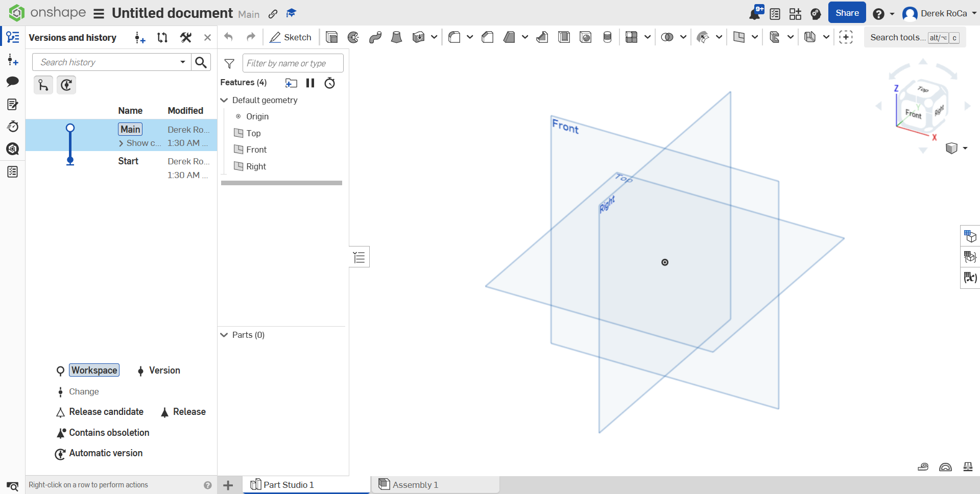Image resolution: width=980 pixels, height=494 pixels.
Task: Open the Derek RoCa account menu
Action: [939, 14]
